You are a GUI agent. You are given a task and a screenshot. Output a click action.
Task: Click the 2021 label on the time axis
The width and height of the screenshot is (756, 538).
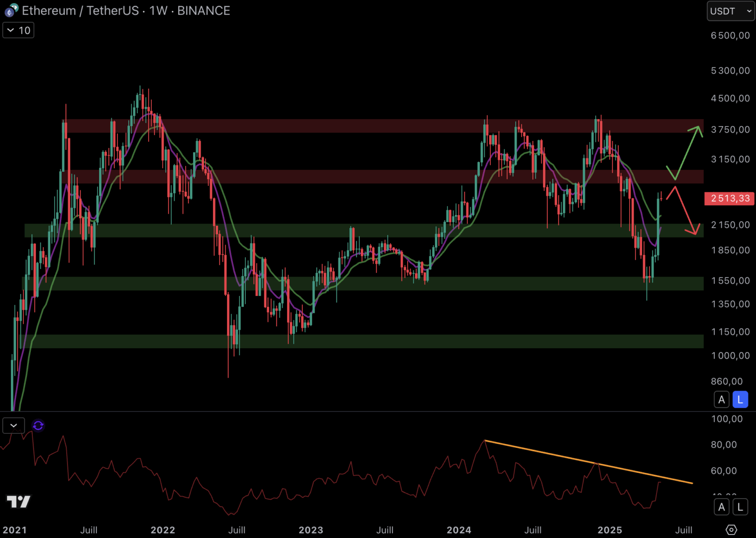click(14, 530)
